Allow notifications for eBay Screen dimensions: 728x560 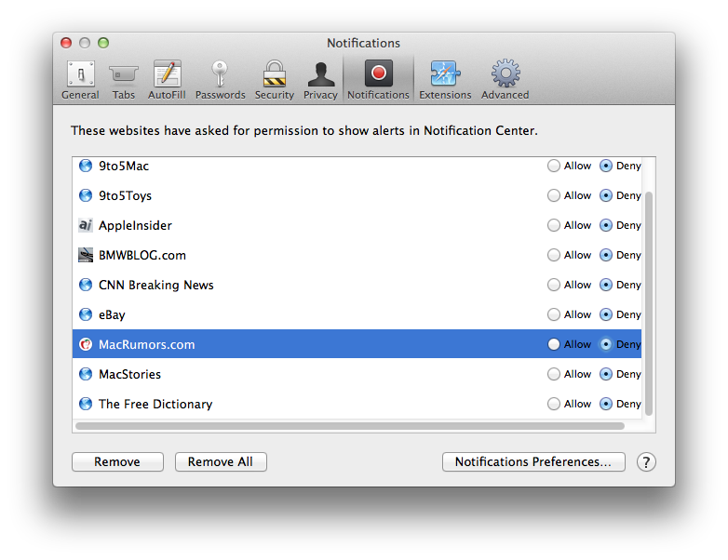[x=553, y=314]
